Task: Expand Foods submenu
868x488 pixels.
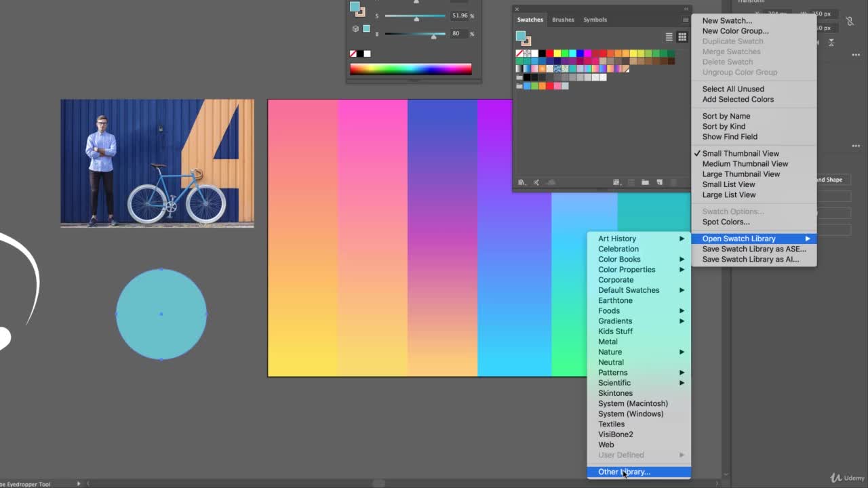Action: 639,310
